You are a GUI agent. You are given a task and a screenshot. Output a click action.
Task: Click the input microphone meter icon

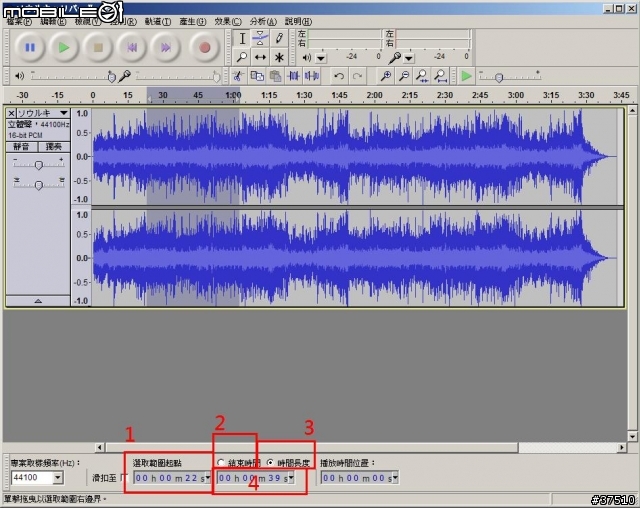(394, 58)
